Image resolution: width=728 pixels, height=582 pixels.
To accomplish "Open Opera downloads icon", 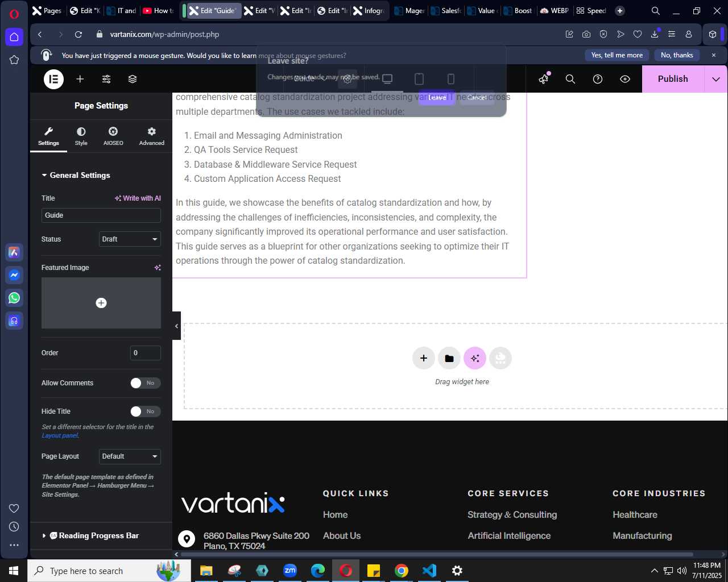I will pyautogui.click(x=655, y=34).
